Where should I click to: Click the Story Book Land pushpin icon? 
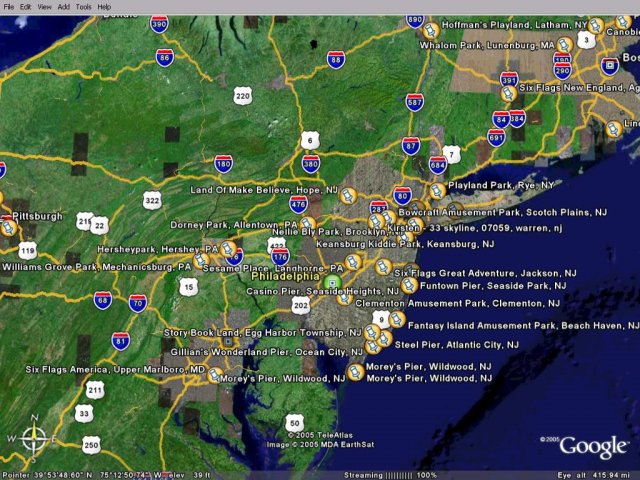point(371,332)
